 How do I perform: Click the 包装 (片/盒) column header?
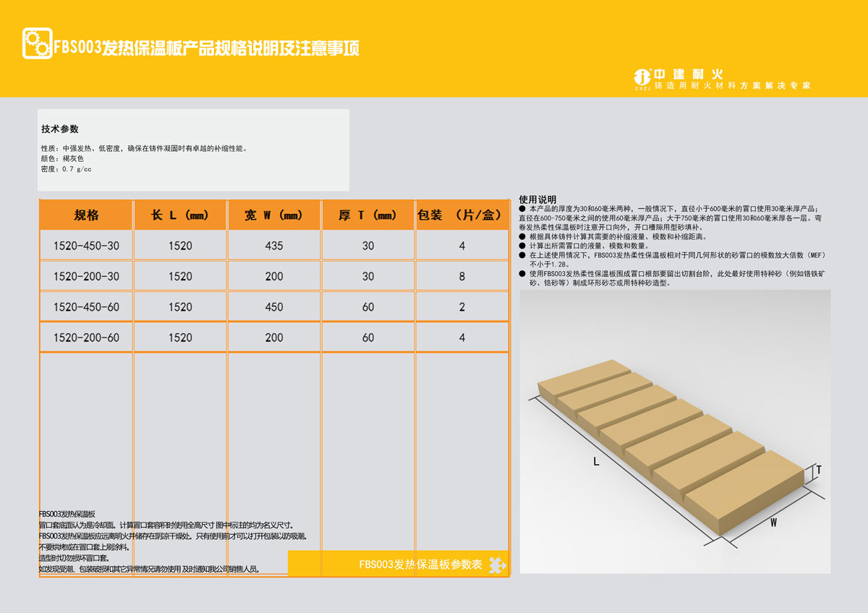tap(461, 215)
